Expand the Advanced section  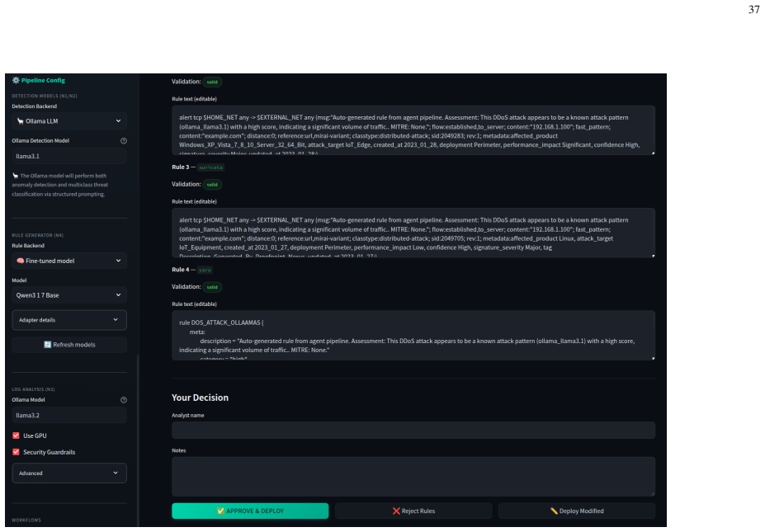coord(69,473)
